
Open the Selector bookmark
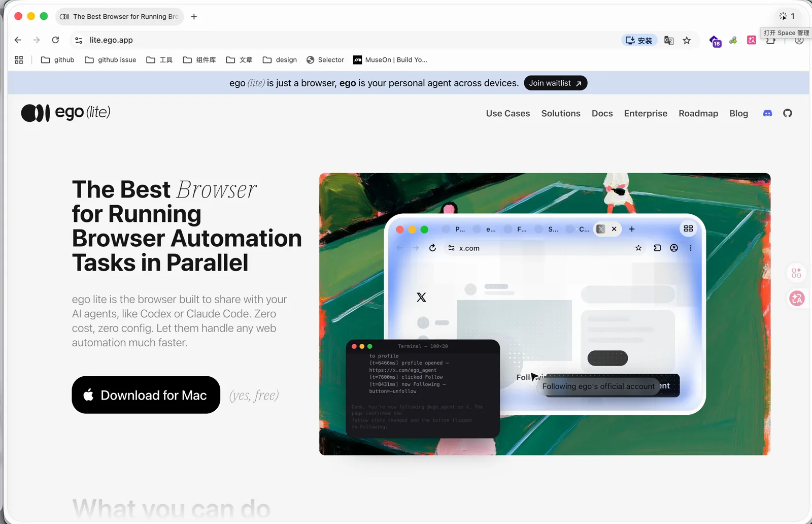[325, 60]
